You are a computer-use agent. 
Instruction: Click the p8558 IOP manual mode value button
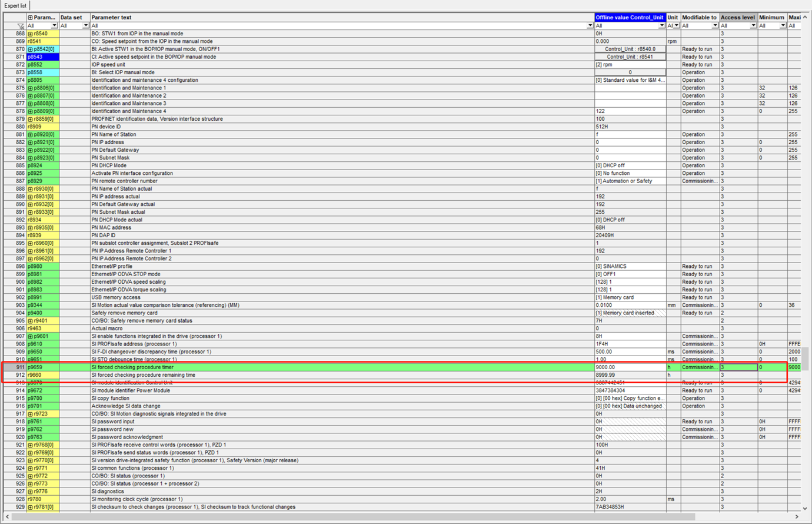tap(630, 72)
